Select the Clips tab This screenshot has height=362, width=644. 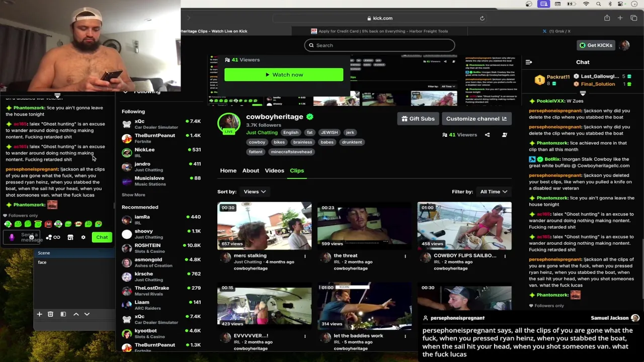click(297, 170)
